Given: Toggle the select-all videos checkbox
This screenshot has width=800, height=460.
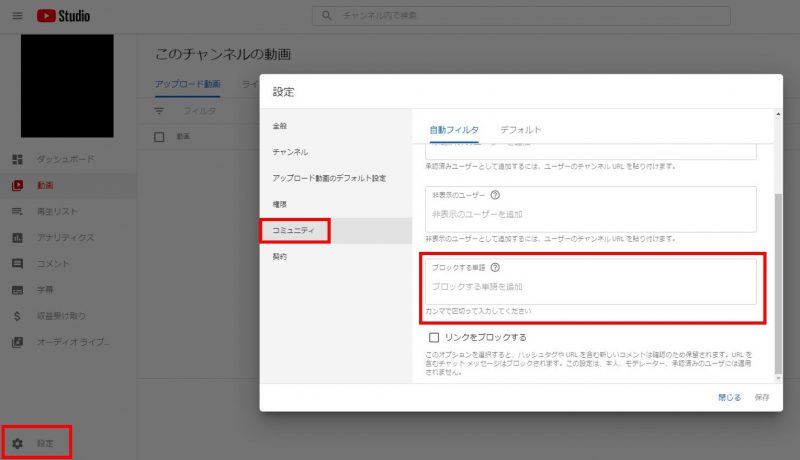Looking at the screenshot, I should coord(159,136).
